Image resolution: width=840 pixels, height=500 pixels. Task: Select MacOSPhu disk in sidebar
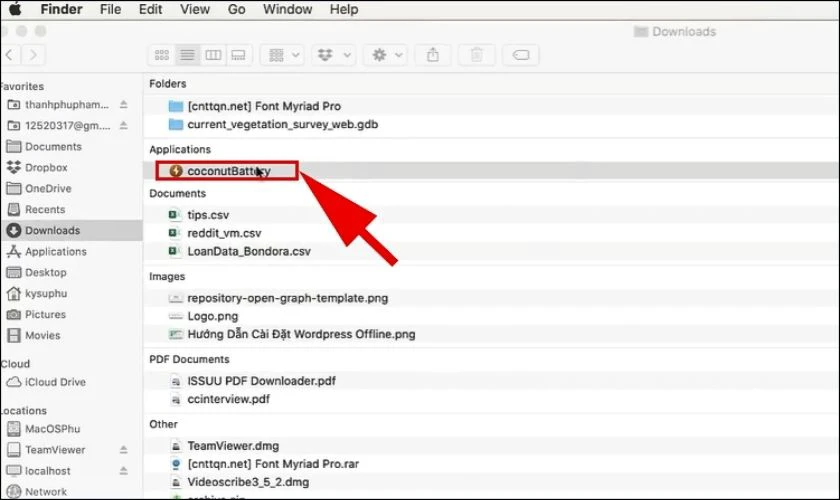(43, 429)
